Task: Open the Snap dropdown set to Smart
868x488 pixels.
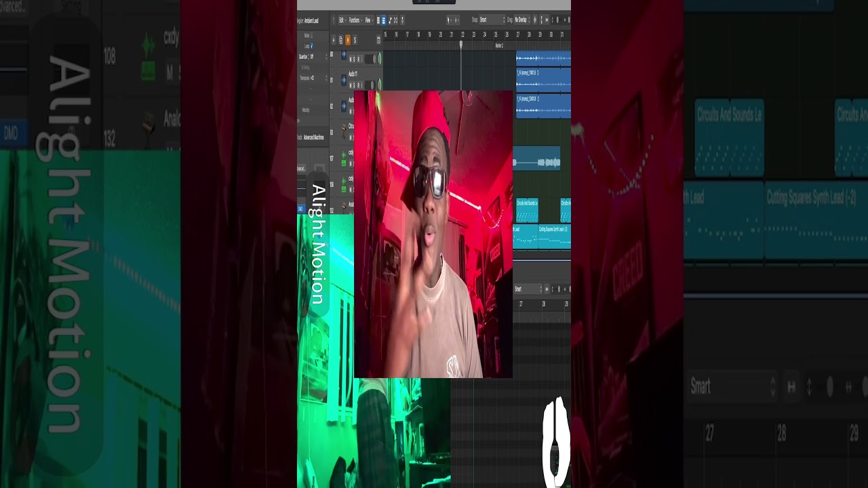Action: point(492,20)
